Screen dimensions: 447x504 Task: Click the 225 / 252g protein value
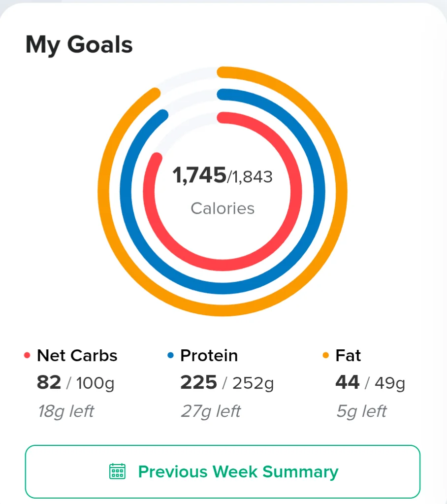[227, 382]
